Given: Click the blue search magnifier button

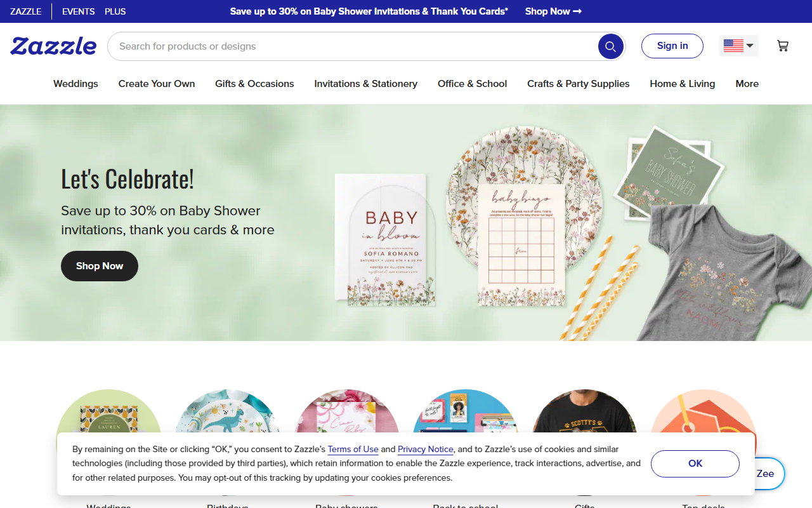Looking at the screenshot, I should (610, 46).
